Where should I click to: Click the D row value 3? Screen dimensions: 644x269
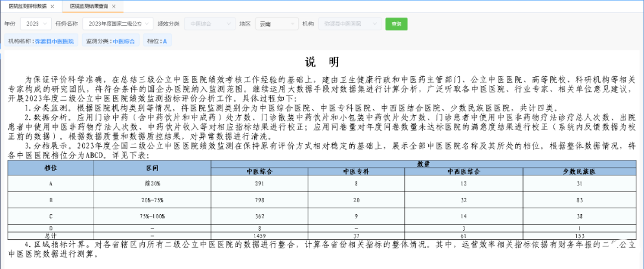[x=464, y=228]
